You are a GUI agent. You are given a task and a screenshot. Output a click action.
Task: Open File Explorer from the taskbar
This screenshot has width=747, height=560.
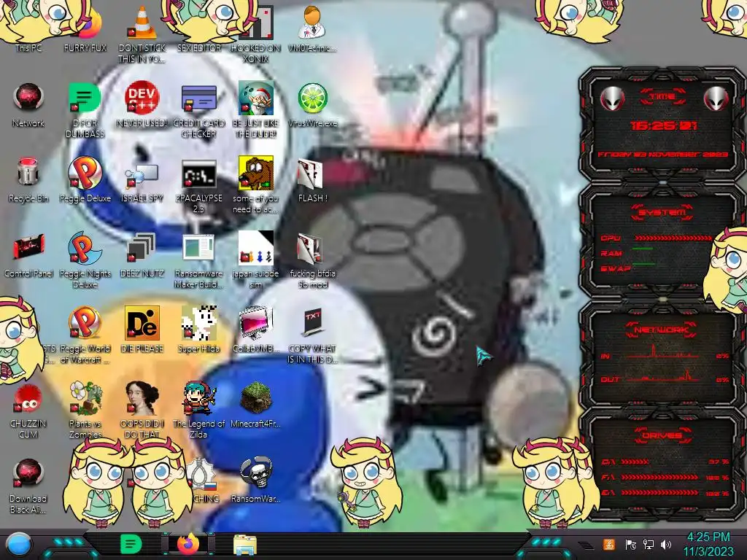point(245,545)
